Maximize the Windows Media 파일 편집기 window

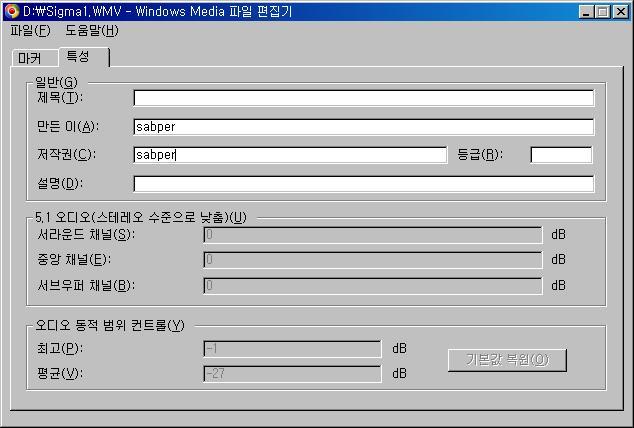pyautogui.click(x=602, y=11)
